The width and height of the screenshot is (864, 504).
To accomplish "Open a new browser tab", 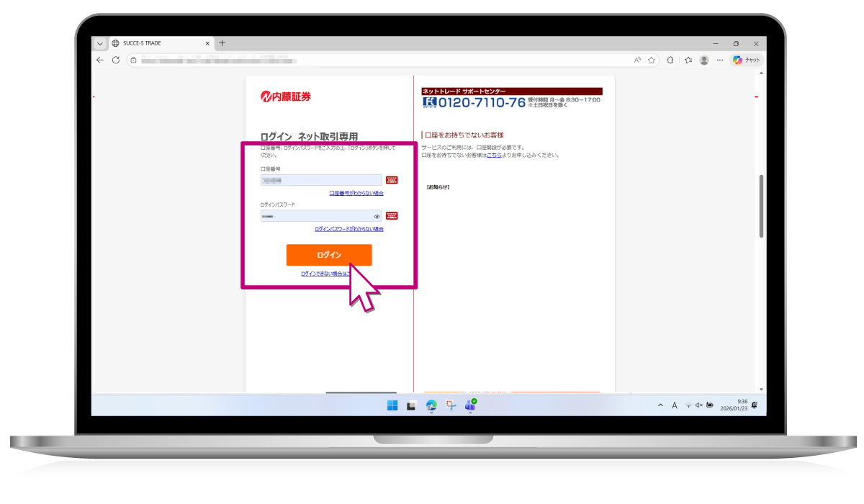I will point(222,43).
